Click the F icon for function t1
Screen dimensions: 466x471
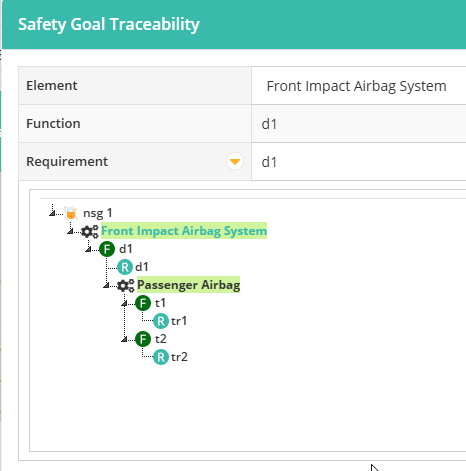[x=143, y=303]
